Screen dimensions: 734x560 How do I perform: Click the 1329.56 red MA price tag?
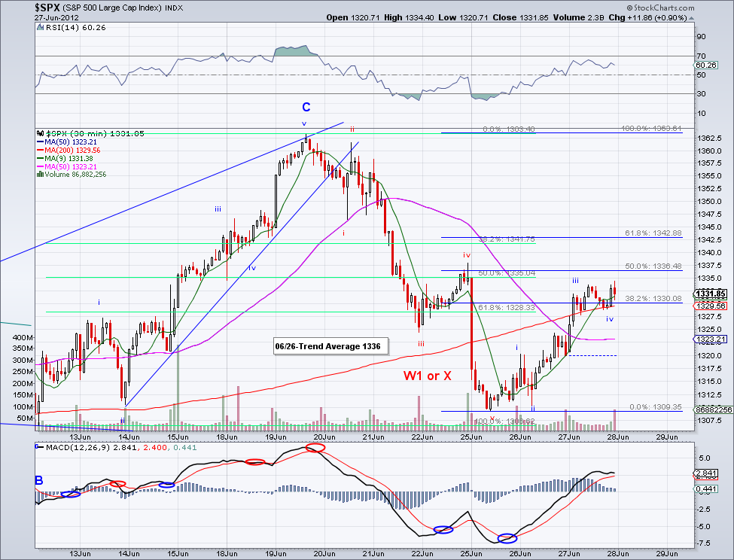pyautogui.click(x=711, y=306)
